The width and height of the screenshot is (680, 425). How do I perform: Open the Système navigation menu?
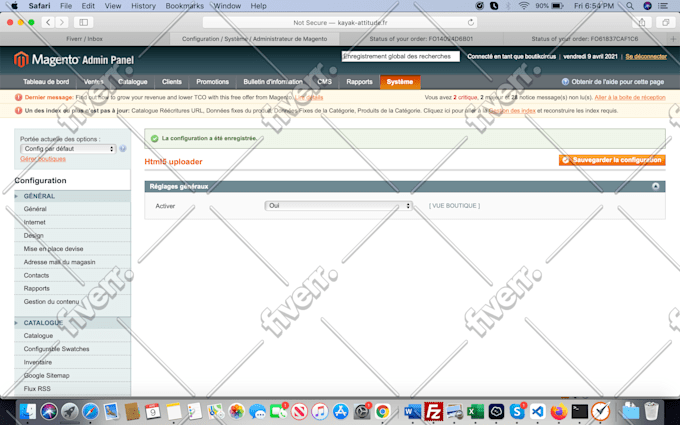[400, 82]
